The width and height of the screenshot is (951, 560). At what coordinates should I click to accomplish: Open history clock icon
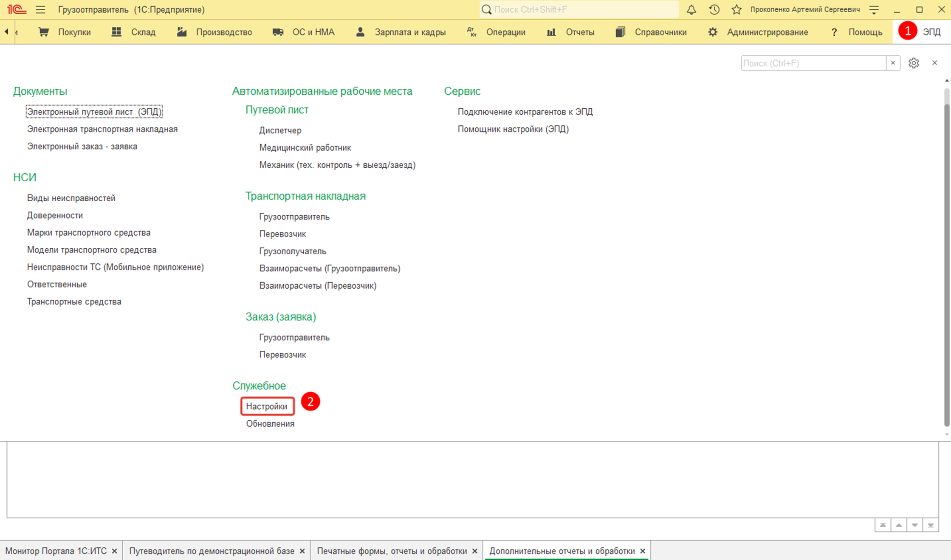[714, 9]
